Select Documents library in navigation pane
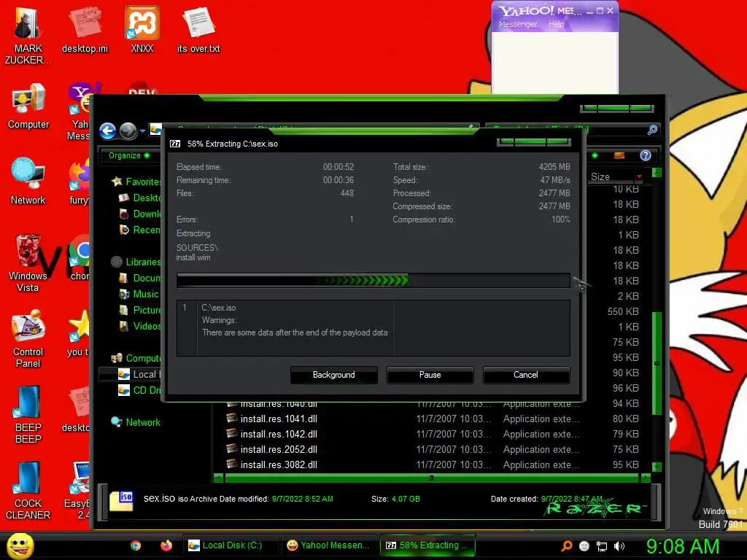The image size is (747, 560). [x=140, y=278]
